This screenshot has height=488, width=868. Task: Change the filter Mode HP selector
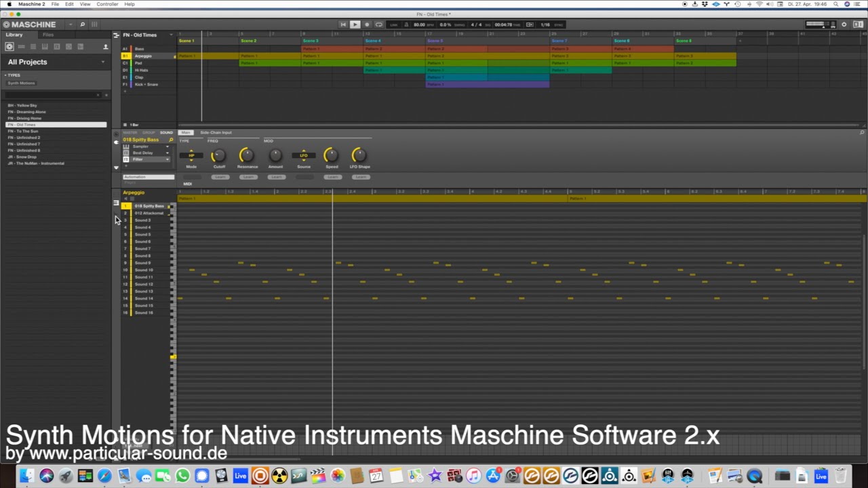tap(191, 155)
